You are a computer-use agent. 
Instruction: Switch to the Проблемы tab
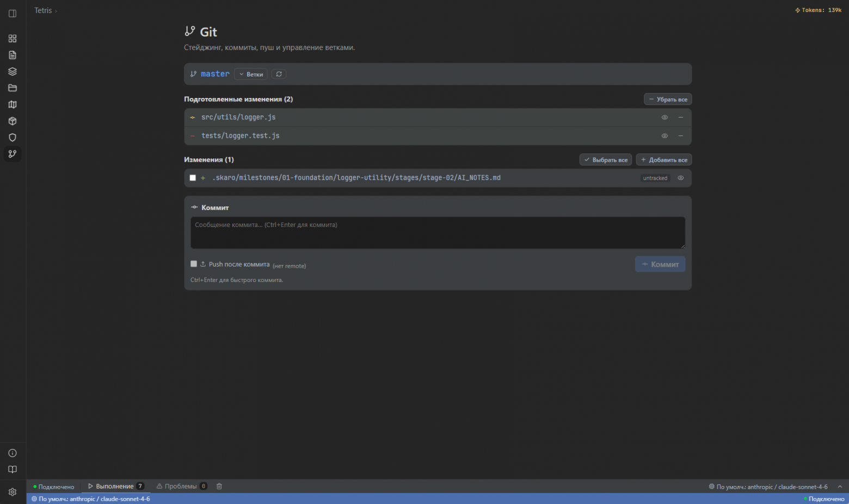(x=182, y=487)
